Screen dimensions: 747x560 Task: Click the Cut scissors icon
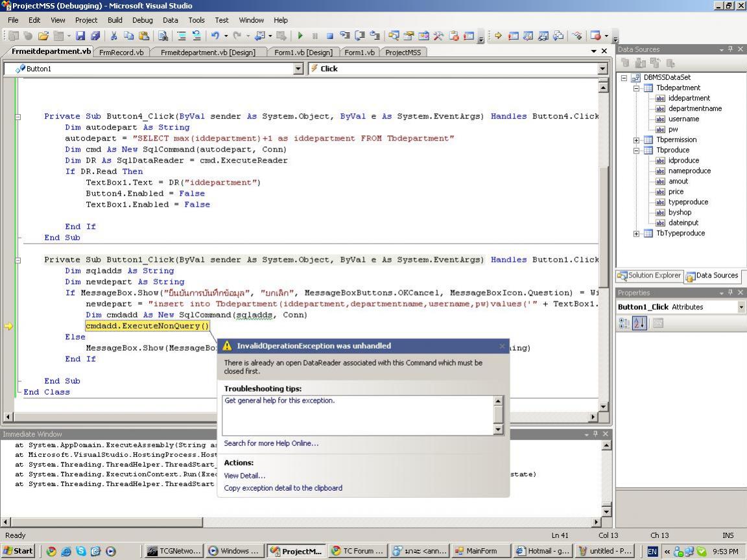(x=114, y=36)
